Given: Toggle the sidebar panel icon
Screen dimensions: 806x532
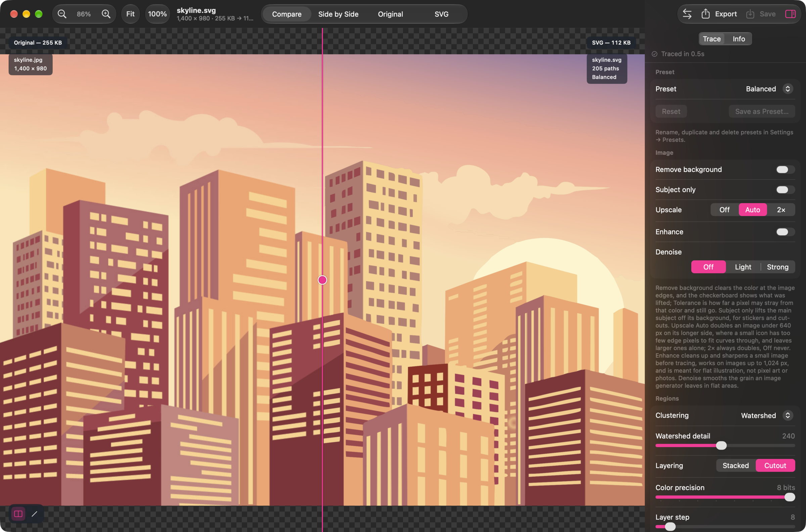Looking at the screenshot, I should tap(791, 14).
